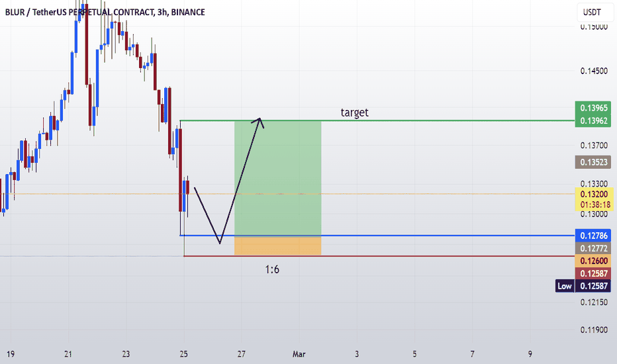The image size is (617, 364).
Task: Click the 0.14500 price axis label
Action: coord(594,71)
